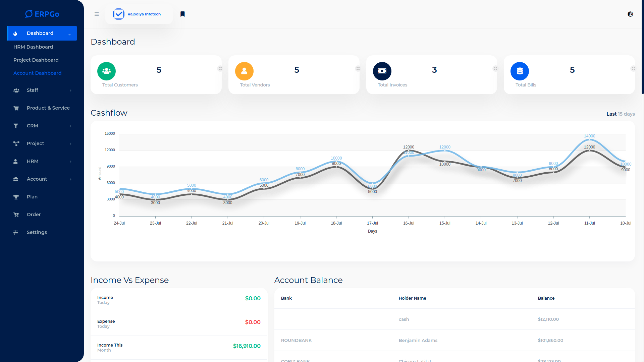The width and height of the screenshot is (644, 362).
Task: Open the Staff section icon in sidebar
Action: (x=16, y=90)
